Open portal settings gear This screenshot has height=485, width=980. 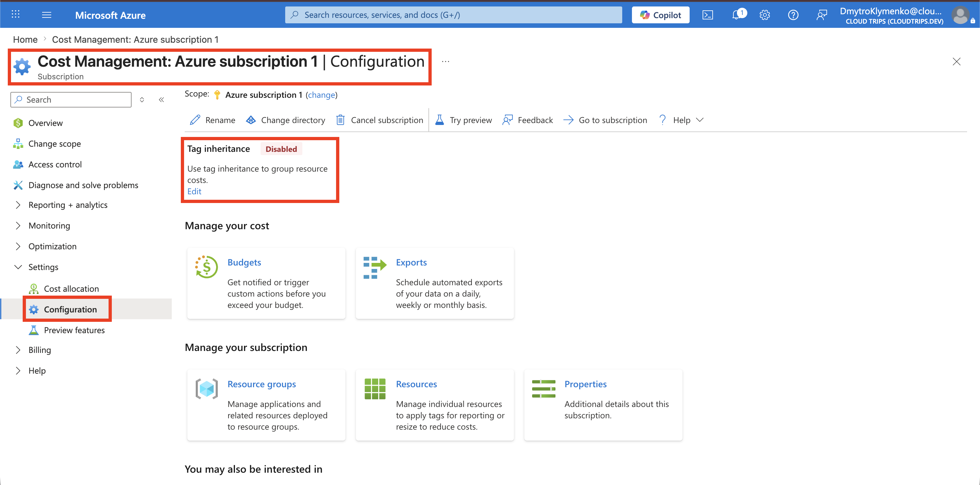pyautogui.click(x=765, y=15)
